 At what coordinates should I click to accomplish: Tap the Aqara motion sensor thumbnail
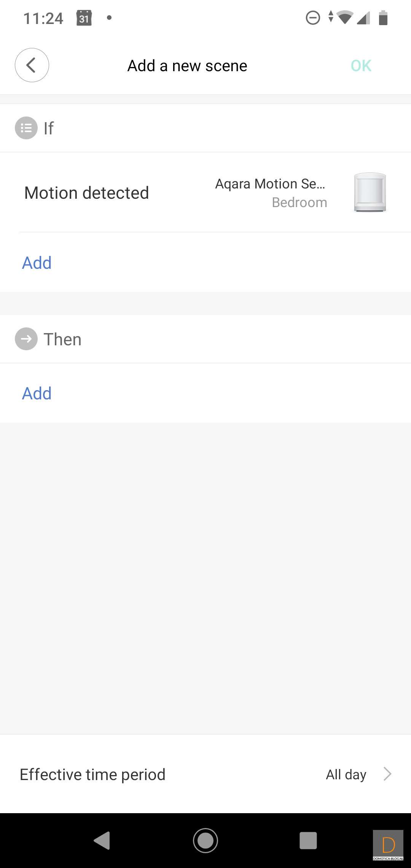tap(370, 192)
